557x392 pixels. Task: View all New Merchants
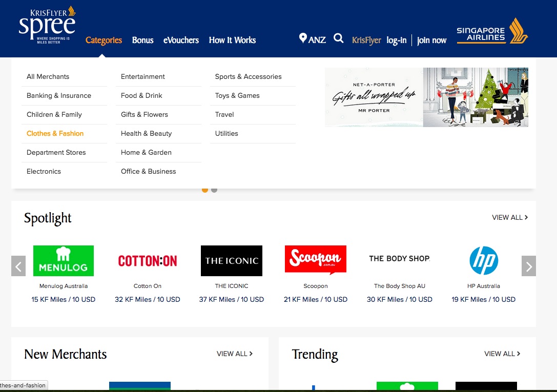click(235, 354)
